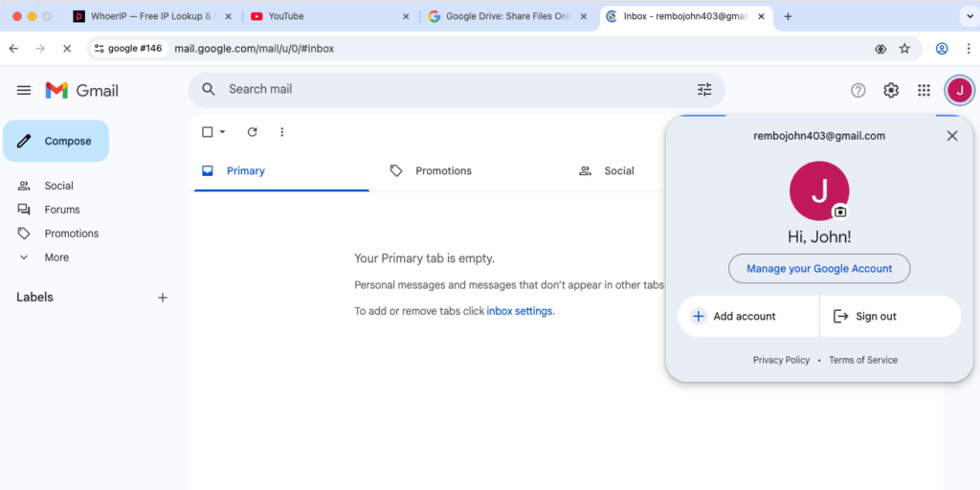Click the address bar URL
Screen dimensions: 980x490
tap(255, 49)
